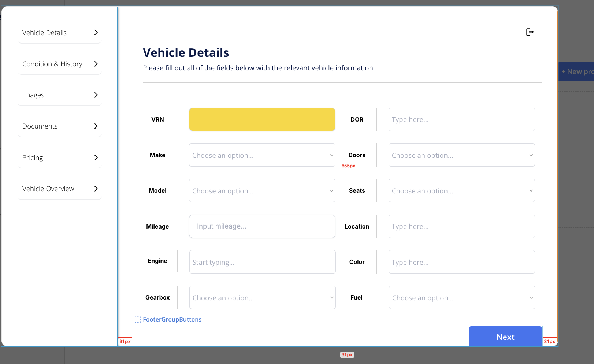Focus the Mileage input field
Image resolution: width=594 pixels, height=364 pixels.
tap(262, 226)
